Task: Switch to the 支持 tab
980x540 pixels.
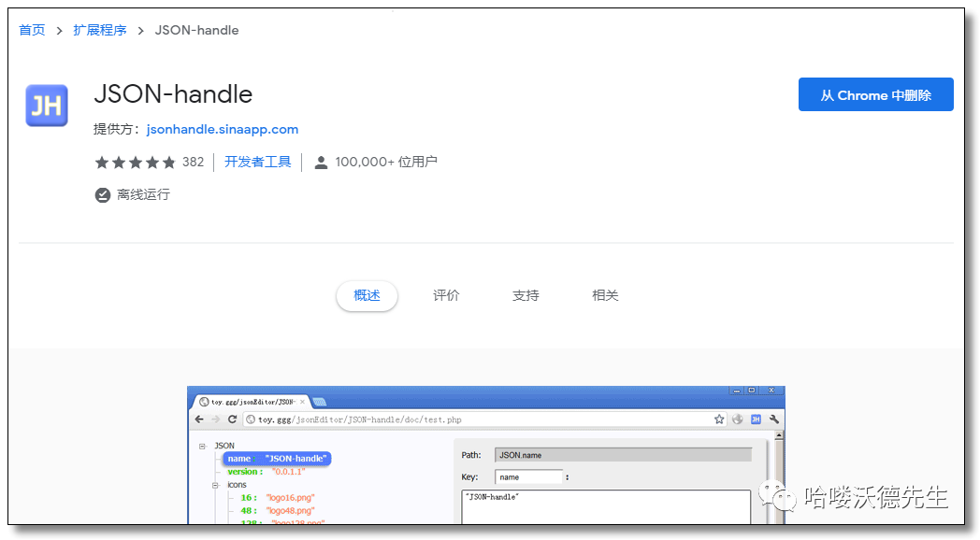Action: coord(526,295)
